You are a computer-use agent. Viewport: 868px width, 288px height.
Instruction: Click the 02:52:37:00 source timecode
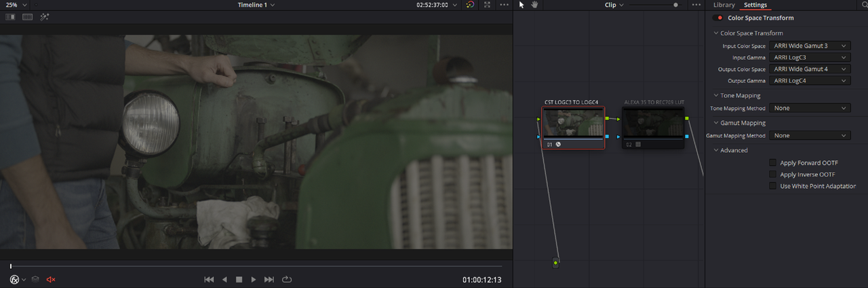click(432, 5)
